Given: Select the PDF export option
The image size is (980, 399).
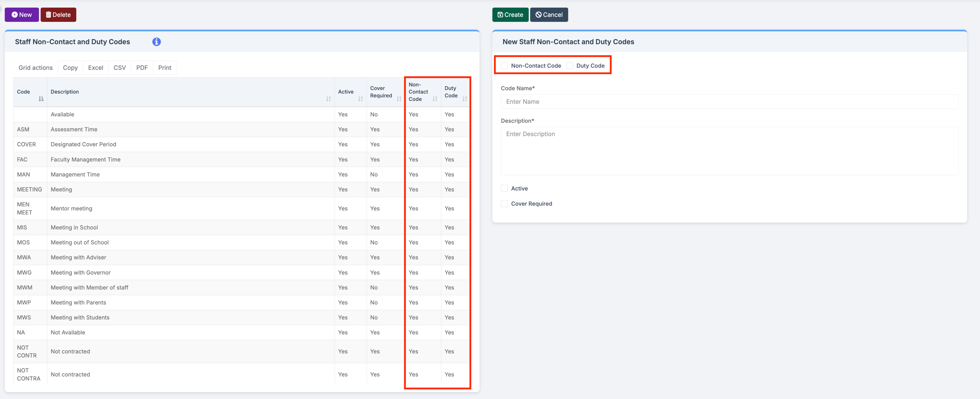Looking at the screenshot, I should click(142, 67).
